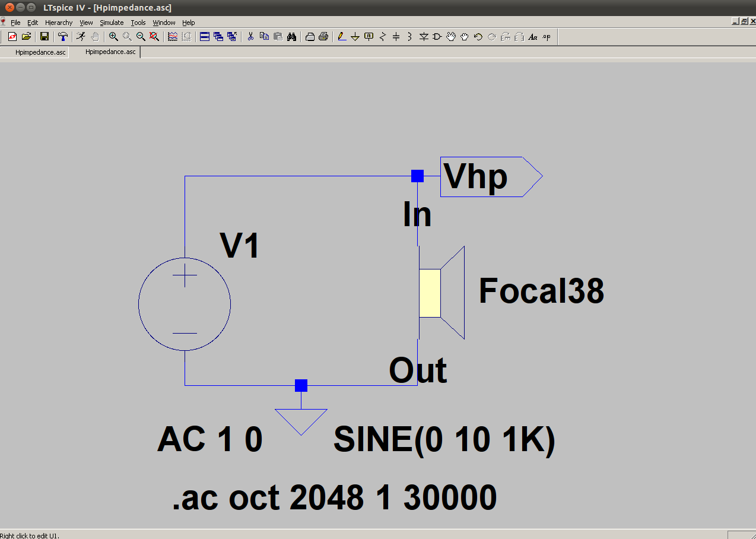Select the Draw Wire pencil tool

pos(342,37)
